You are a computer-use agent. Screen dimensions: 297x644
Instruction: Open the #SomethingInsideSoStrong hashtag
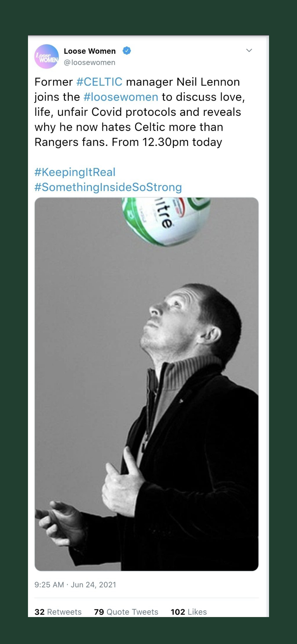108,187
